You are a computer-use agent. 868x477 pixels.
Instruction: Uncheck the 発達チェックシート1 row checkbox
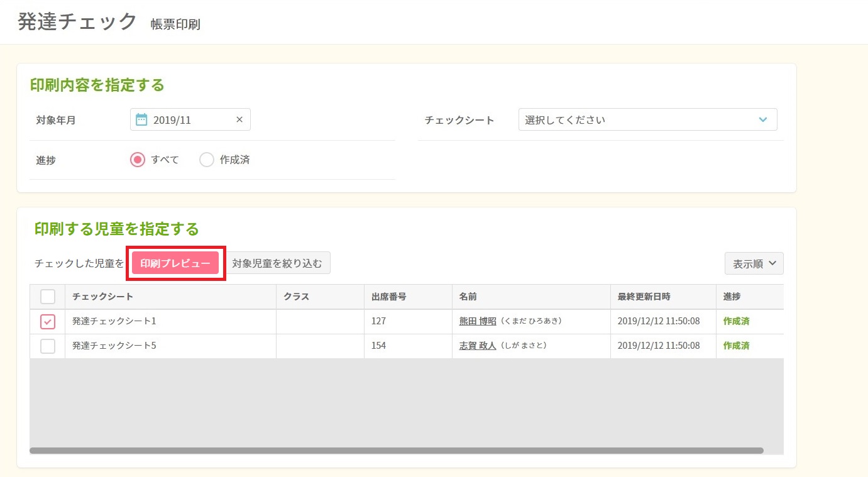pos(48,322)
